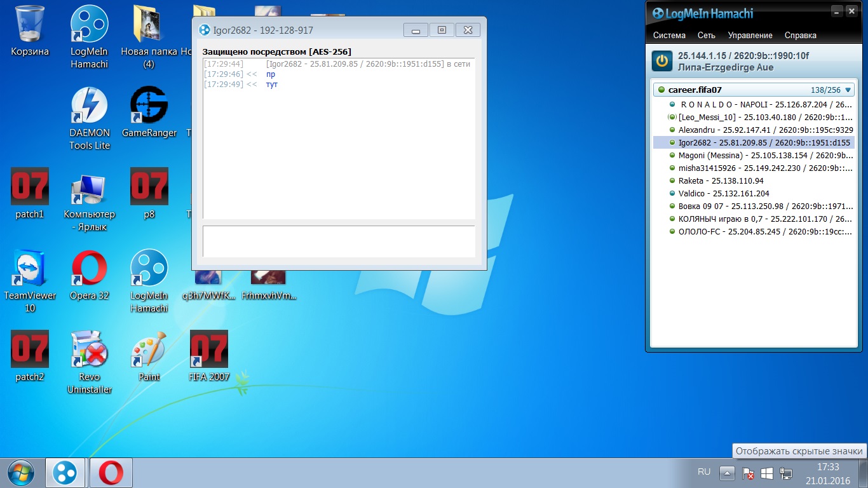This screenshot has width=868, height=488.
Task: Click the Hamachi logo in chat title bar
Action: 205,30
